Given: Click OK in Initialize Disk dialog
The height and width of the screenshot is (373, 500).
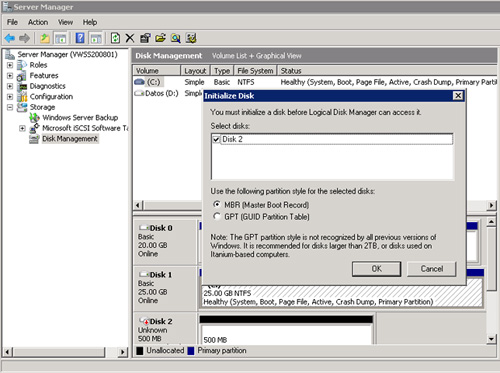Looking at the screenshot, I should coord(377,269).
